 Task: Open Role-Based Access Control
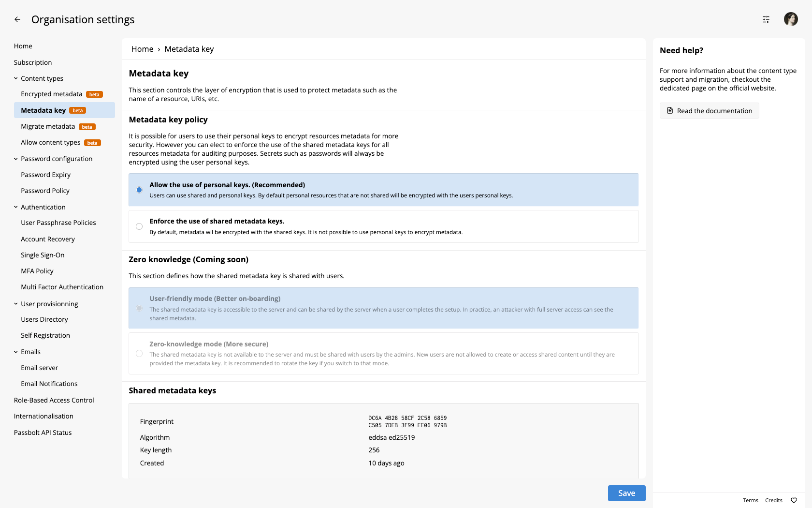(54, 400)
